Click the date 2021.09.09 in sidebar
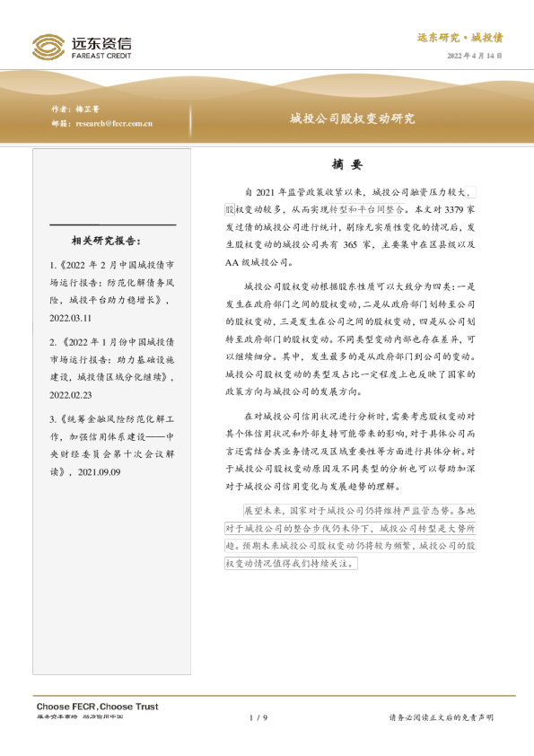The height and width of the screenshot is (756, 534). pyautogui.click(x=99, y=472)
